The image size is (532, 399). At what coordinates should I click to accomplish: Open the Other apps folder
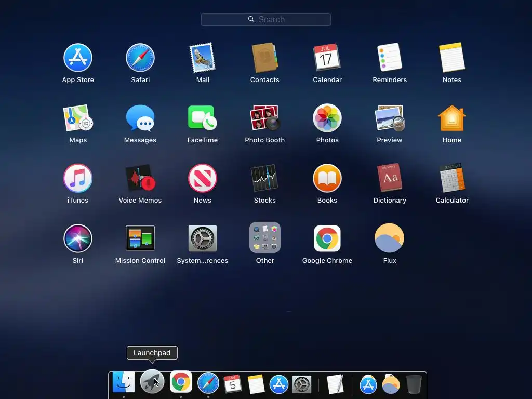coord(264,238)
